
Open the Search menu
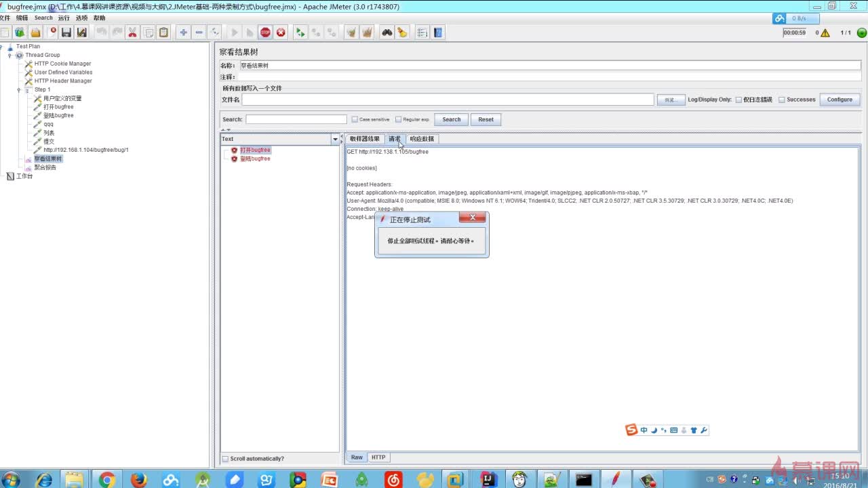point(43,18)
